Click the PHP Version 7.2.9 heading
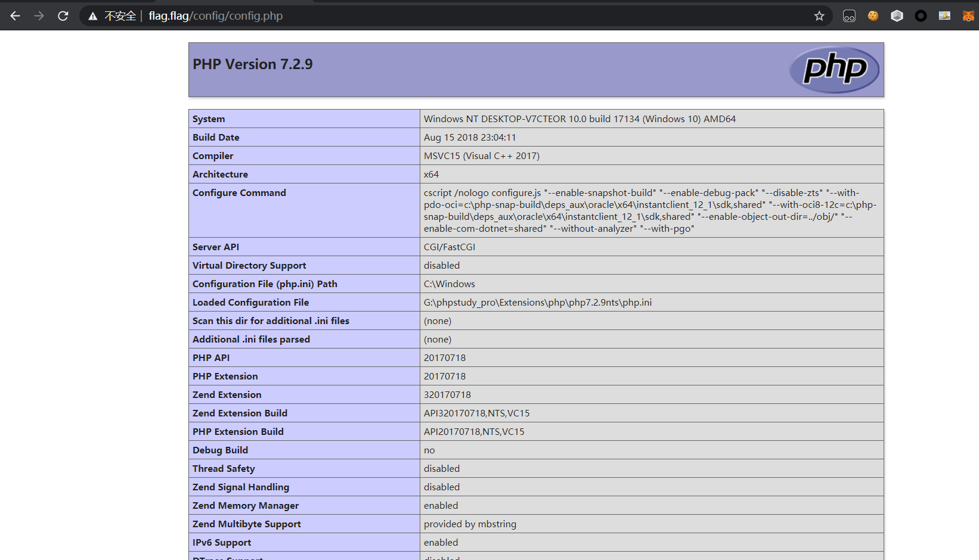The height and width of the screenshot is (560, 979). [x=252, y=64]
